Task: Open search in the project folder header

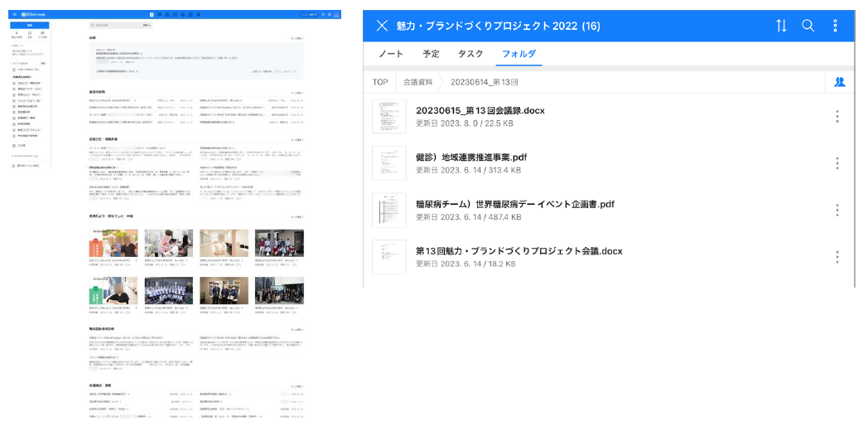Action: (x=808, y=26)
